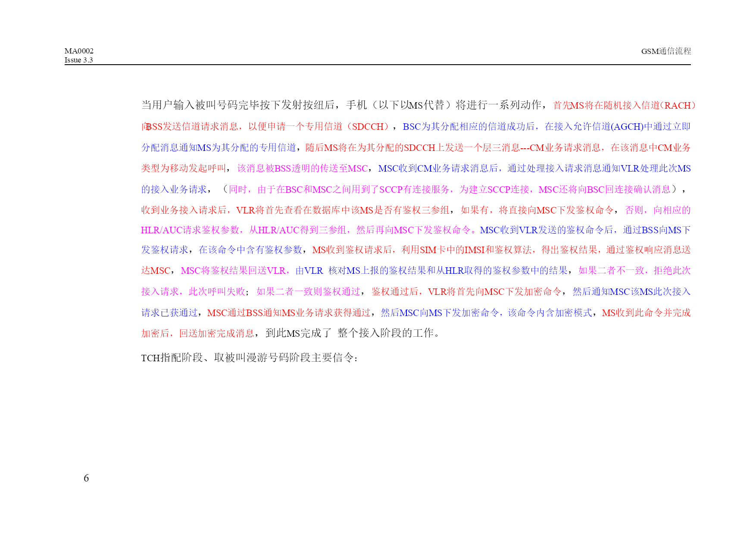Click the red text MSC通过BSS通知MS业务请求获得通过

tap(288, 313)
